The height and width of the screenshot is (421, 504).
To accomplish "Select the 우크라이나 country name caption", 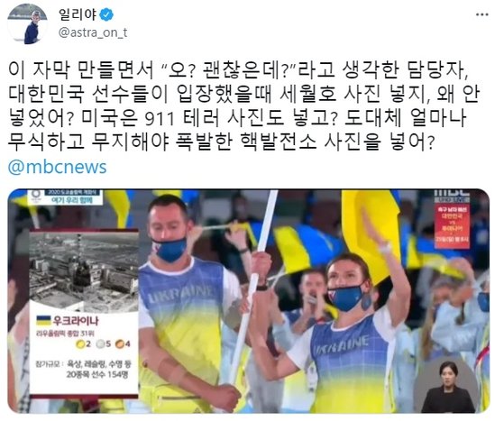I will (76, 320).
